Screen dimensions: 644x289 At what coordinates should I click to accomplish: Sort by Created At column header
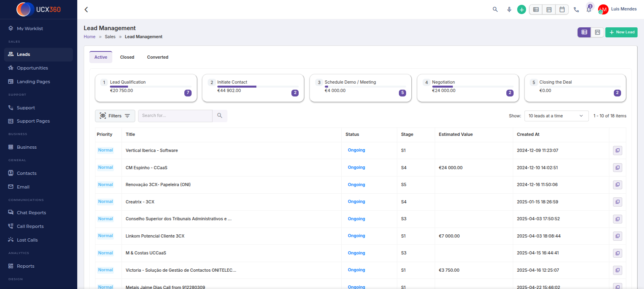click(528, 134)
